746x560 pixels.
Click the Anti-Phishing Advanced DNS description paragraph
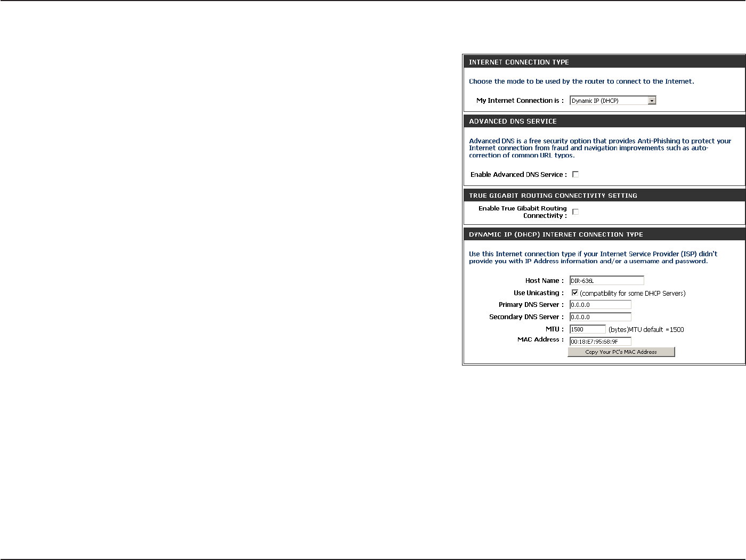click(x=600, y=148)
